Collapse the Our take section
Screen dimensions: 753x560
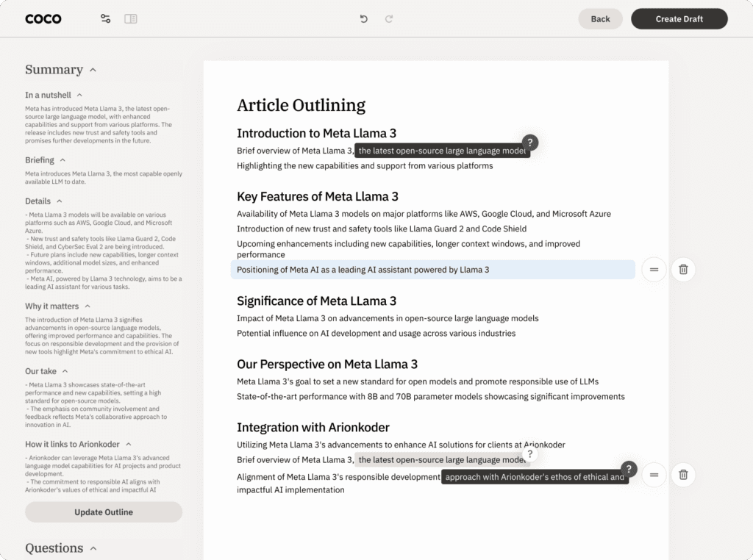point(65,371)
